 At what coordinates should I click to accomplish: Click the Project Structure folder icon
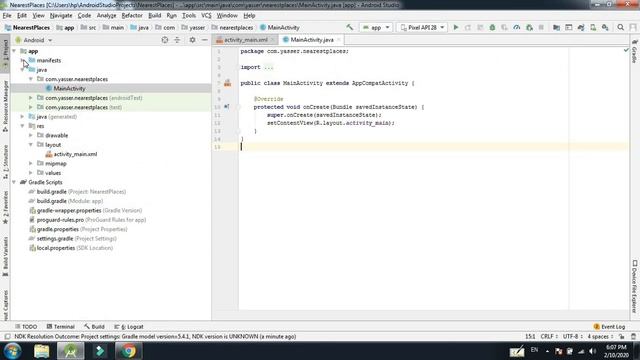point(556,27)
